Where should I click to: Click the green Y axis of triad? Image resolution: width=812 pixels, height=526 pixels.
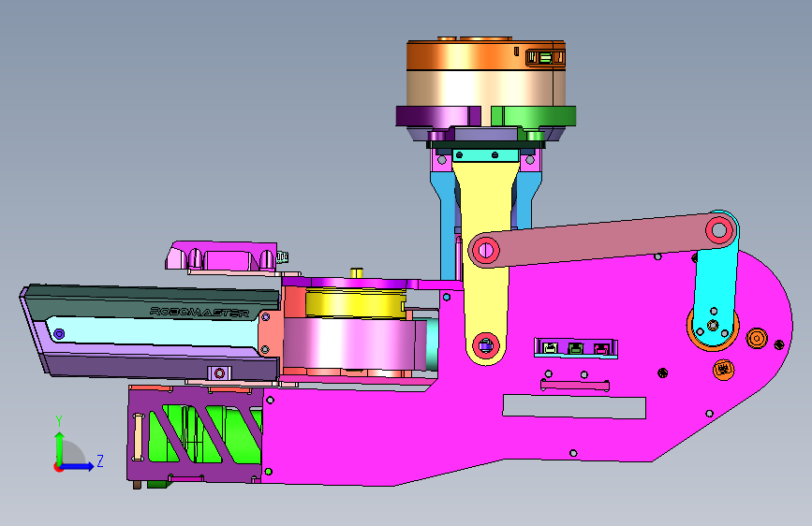(x=60, y=447)
